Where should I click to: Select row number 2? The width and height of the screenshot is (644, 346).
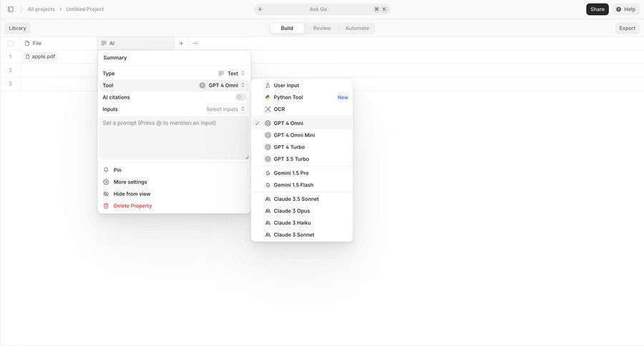coord(10,70)
